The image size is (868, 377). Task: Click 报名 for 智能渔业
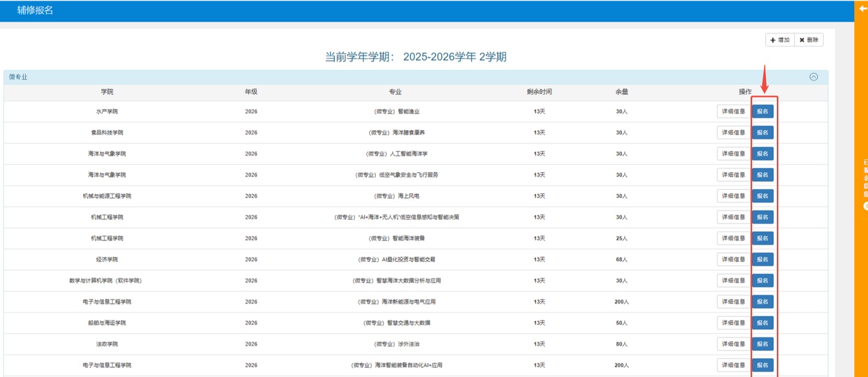tap(763, 111)
